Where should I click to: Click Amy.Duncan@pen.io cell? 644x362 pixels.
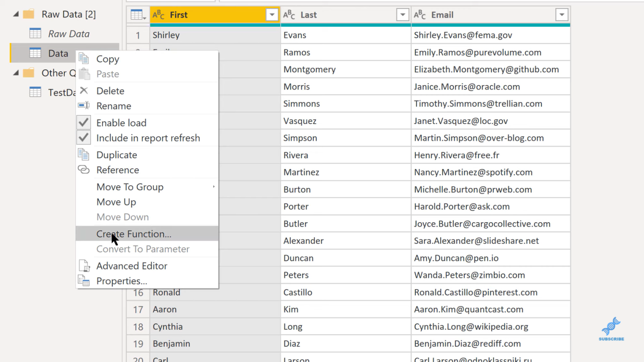click(491, 258)
